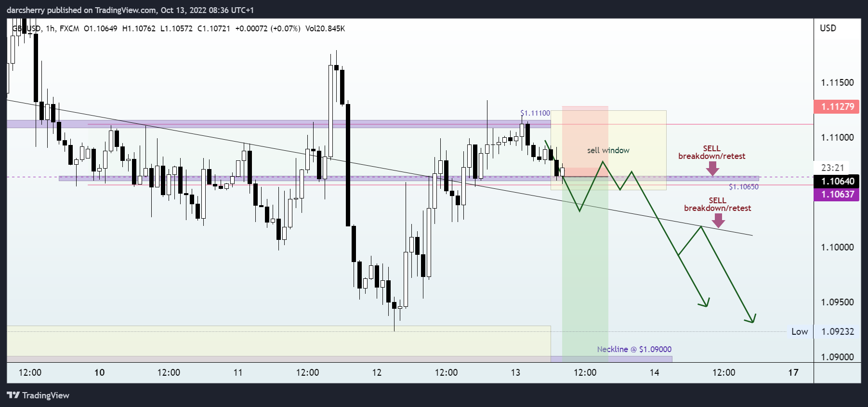Click the upper 'SELL breakdown/retest' annotation

coord(711,152)
